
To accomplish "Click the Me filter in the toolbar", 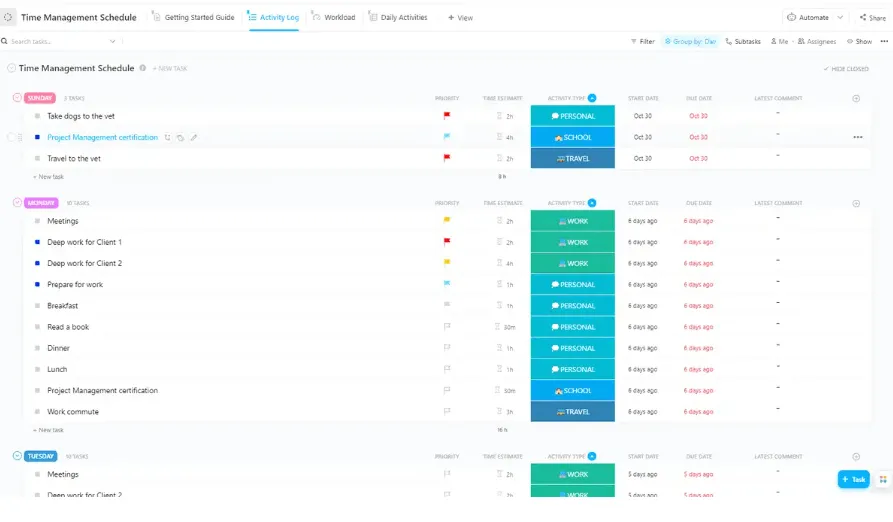I will [779, 41].
